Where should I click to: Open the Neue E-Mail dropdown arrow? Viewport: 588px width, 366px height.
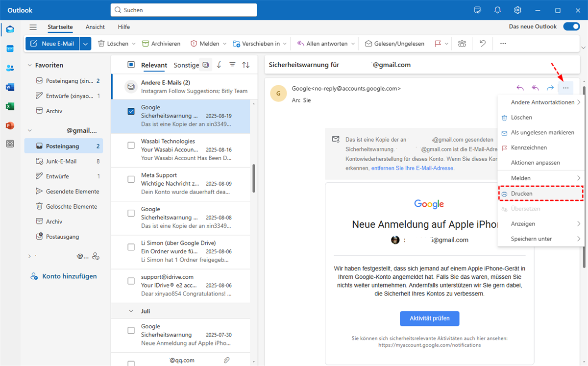coord(86,44)
